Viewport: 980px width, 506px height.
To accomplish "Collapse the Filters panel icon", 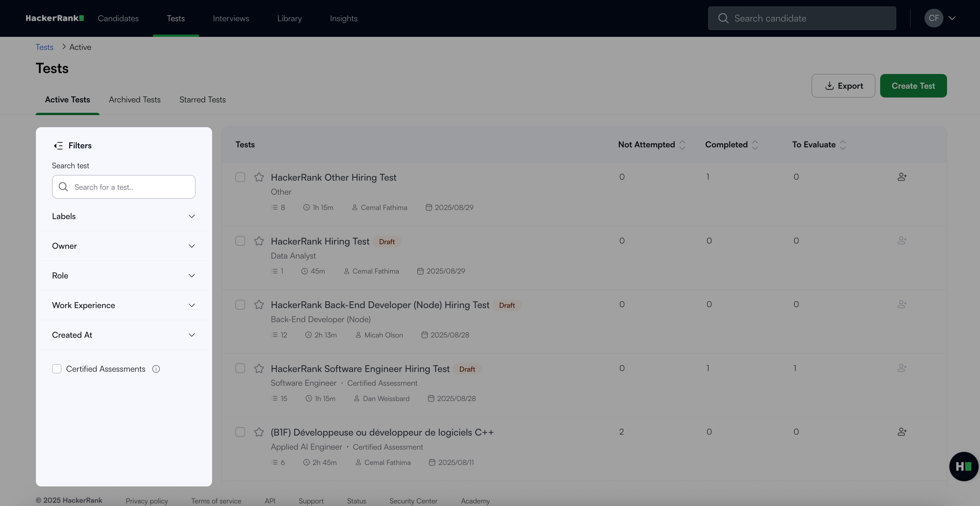I will [58, 146].
